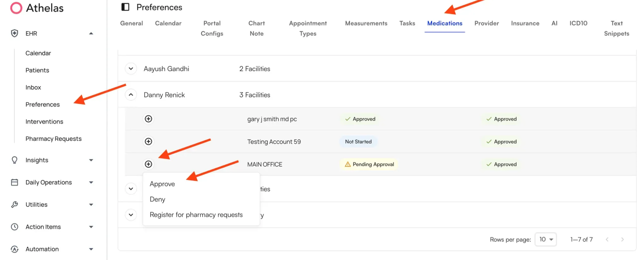Select Register for pharmacy requests option

(196, 215)
